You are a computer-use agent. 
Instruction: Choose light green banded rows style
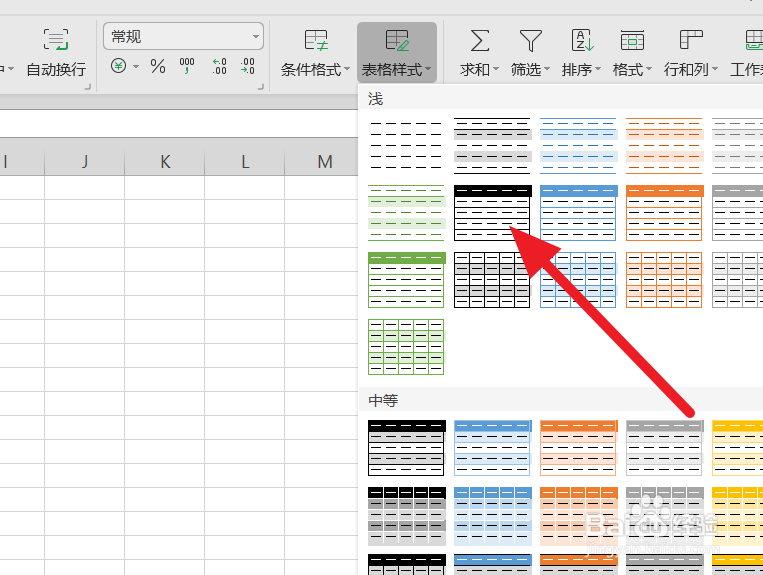(x=406, y=213)
